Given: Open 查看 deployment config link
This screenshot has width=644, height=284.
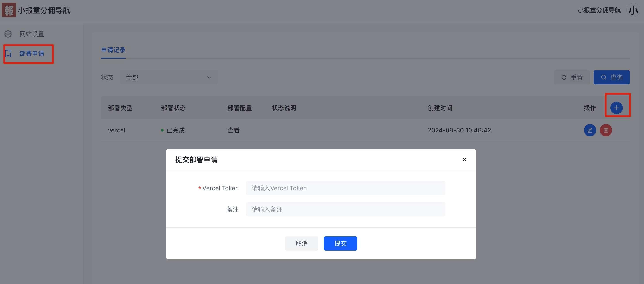Looking at the screenshot, I should point(233,130).
